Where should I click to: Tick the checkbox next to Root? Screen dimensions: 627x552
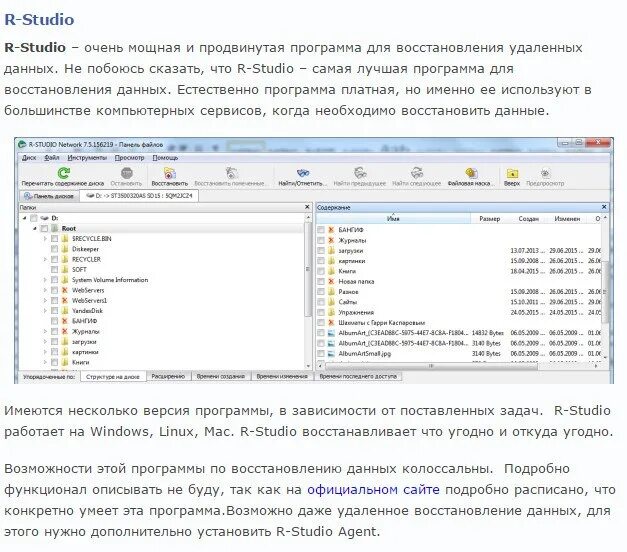point(44,228)
